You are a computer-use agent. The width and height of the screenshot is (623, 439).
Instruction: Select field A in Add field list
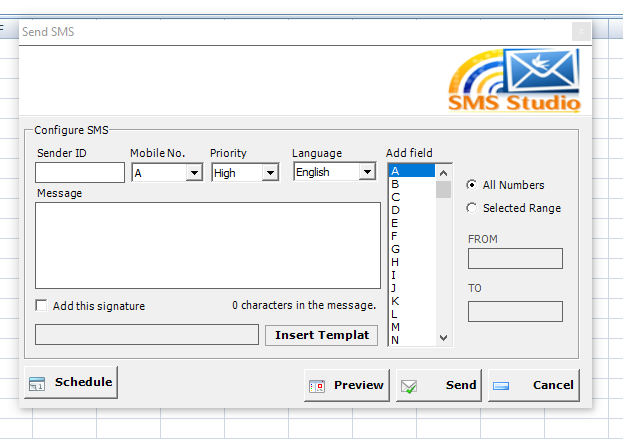click(x=412, y=171)
